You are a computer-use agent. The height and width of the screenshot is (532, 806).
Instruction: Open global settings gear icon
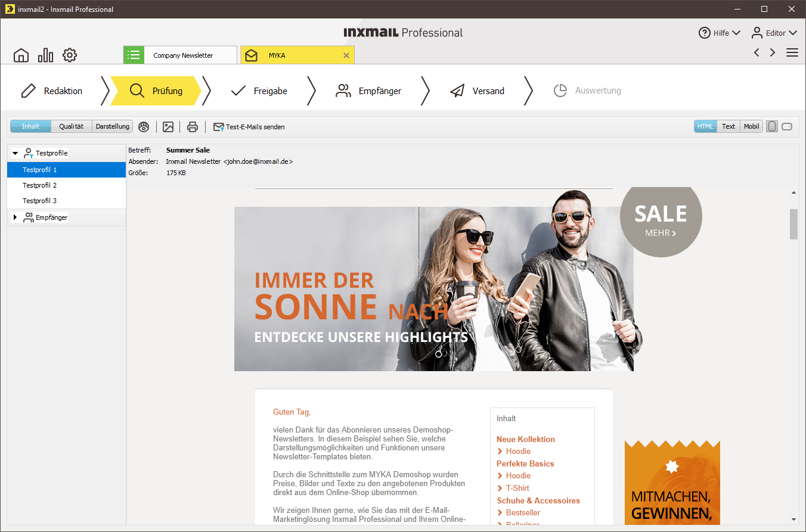click(70, 55)
